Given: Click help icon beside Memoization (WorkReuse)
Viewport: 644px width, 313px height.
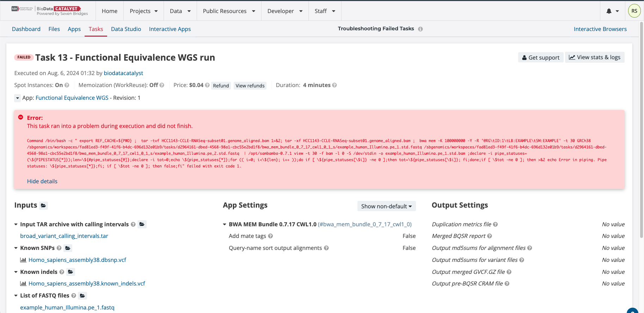Looking at the screenshot, I should click(162, 85).
